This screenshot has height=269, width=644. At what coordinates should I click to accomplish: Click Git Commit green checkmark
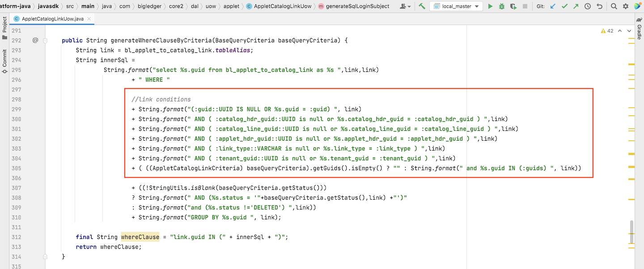565,6
